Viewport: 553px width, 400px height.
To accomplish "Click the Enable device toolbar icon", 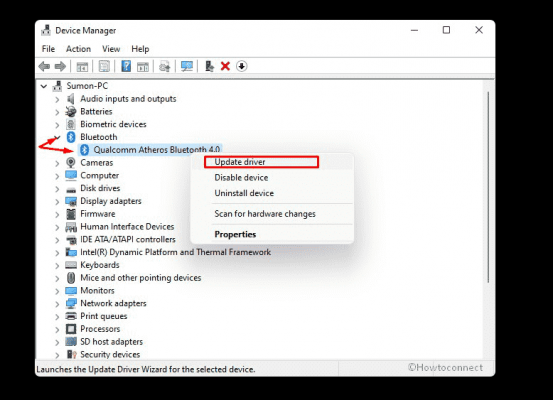I will pyautogui.click(x=209, y=66).
